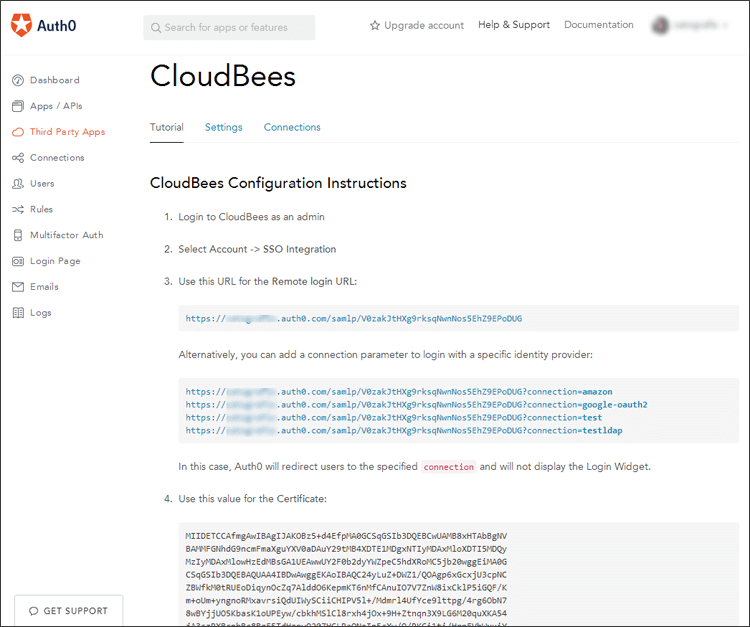750x627 pixels.
Task: Click the certificate line starting MIIDETCCAfmg
Action: click(346, 536)
